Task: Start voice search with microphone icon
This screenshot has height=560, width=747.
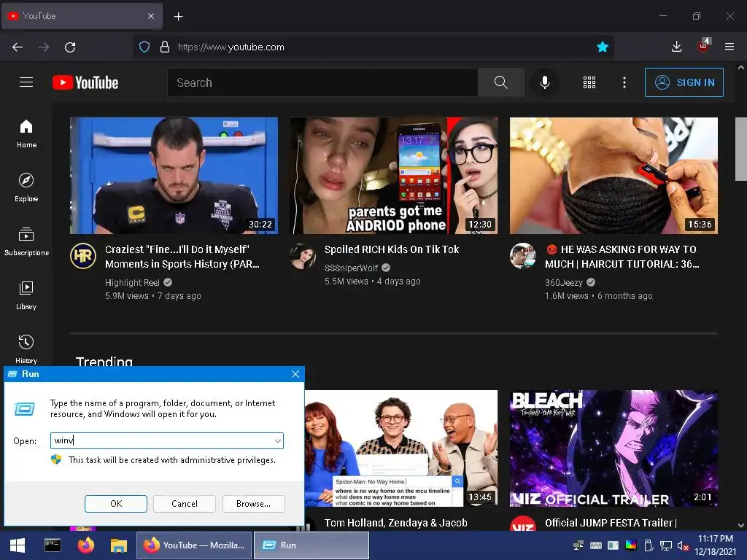Action: (544, 82)
